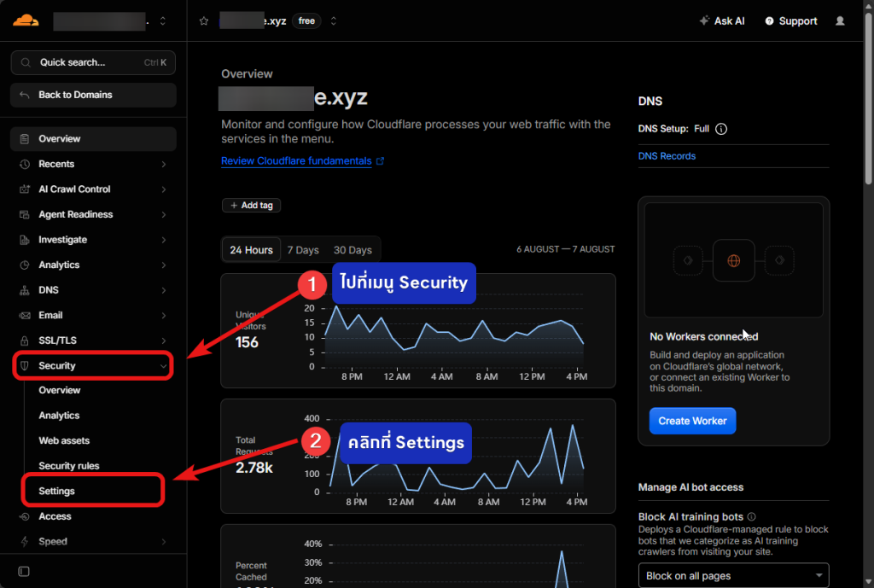The width and height of the screenshot is (874, 588).
Task: Click the Support question mark icon
Action: pyautogui.click(x=769, y=21)
